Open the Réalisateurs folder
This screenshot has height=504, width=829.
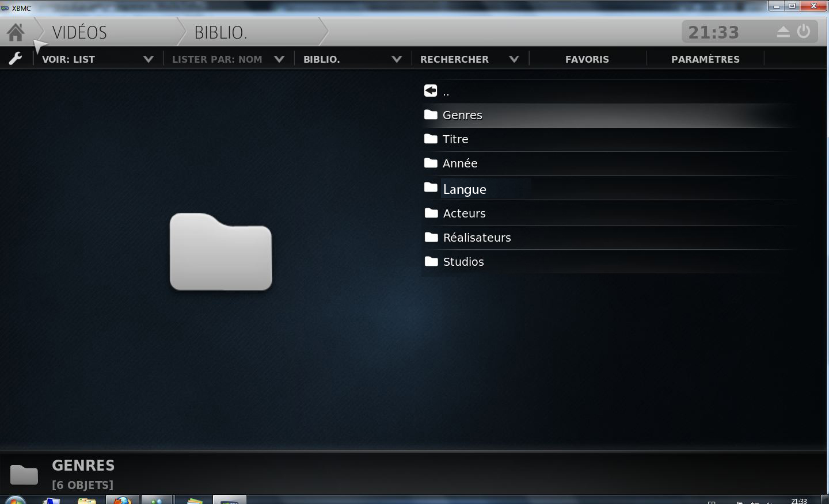477,238
